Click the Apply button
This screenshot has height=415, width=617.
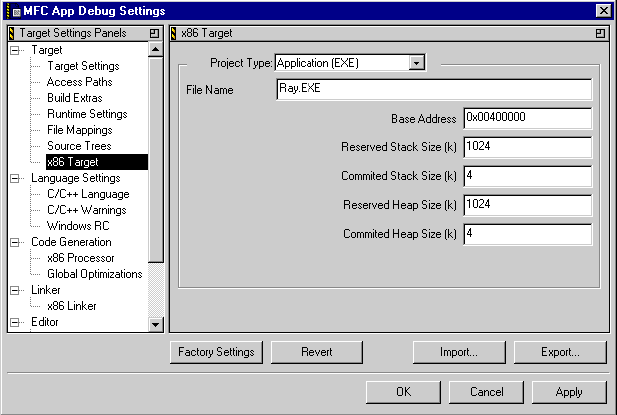click(569, 392)
